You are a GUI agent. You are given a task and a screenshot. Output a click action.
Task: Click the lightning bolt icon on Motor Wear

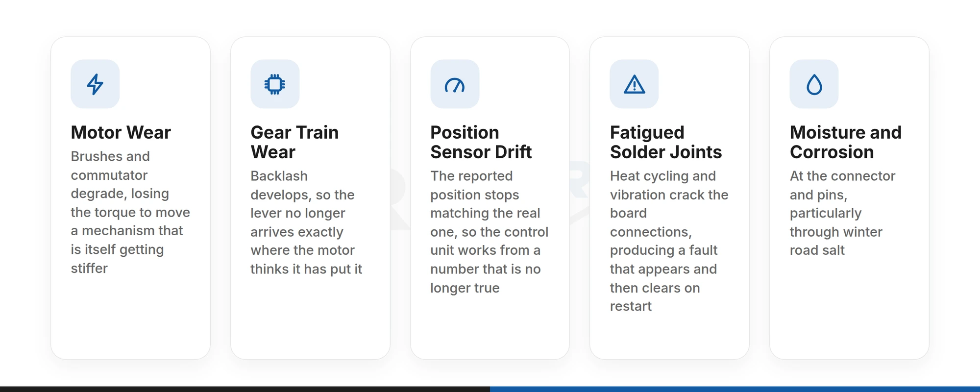click(x=95, y=84)
